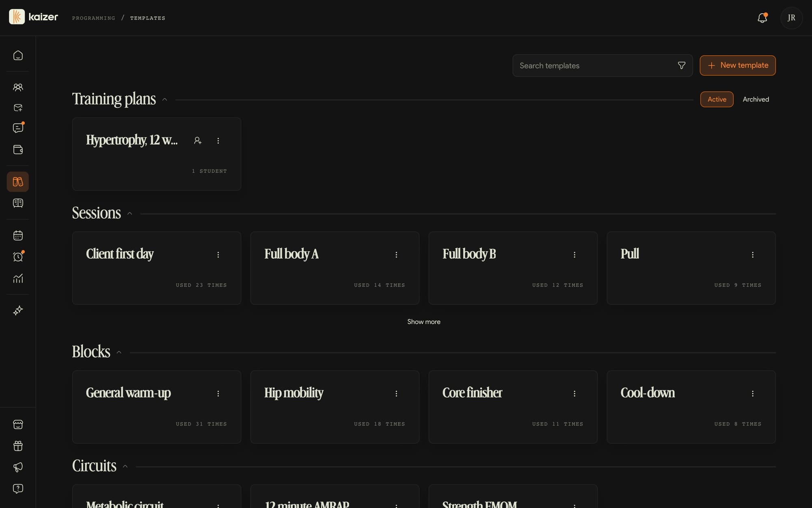The width and height of the screenshot is (812, 508).
Task: Click the Kaizer logo
Action: coord(34,17)
